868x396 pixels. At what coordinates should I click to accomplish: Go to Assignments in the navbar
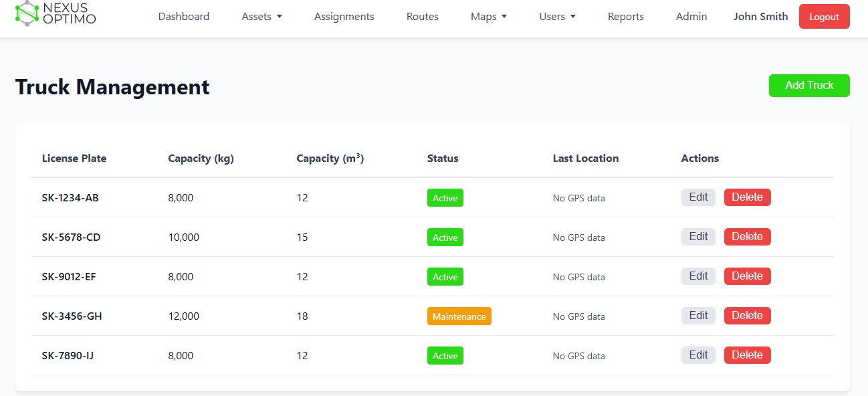[x=344, y=17]
